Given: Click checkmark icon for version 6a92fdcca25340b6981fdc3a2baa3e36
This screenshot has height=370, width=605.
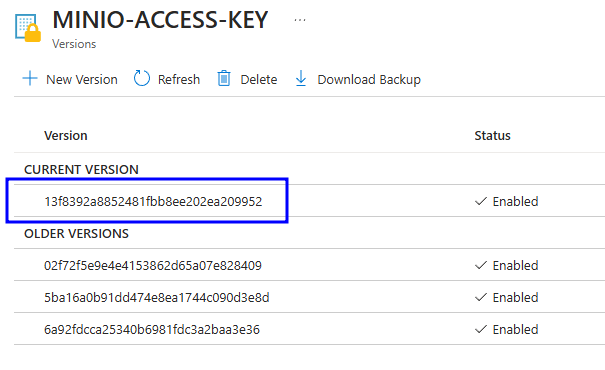Looking at the screenshot, I should tap(481, 329).
